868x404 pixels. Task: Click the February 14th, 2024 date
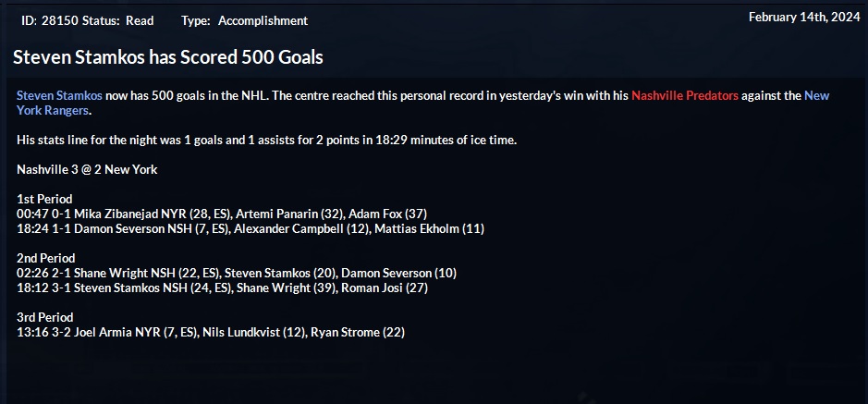click(x=803, y=17)
